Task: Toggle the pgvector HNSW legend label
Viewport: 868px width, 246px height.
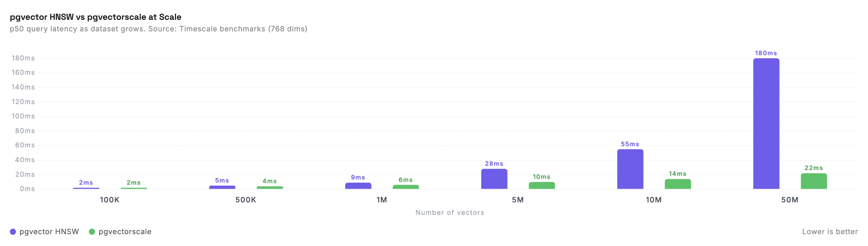Action: [49, 232]
